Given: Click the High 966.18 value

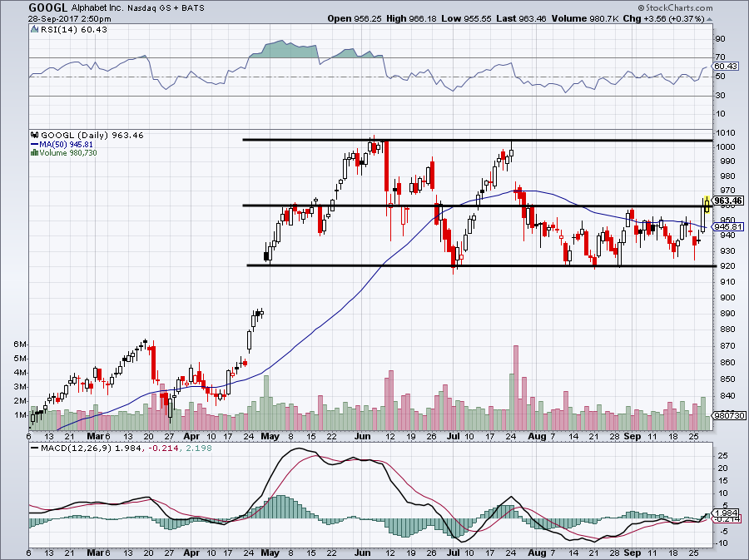Looking at the screenshot, I should click(412, 18).
